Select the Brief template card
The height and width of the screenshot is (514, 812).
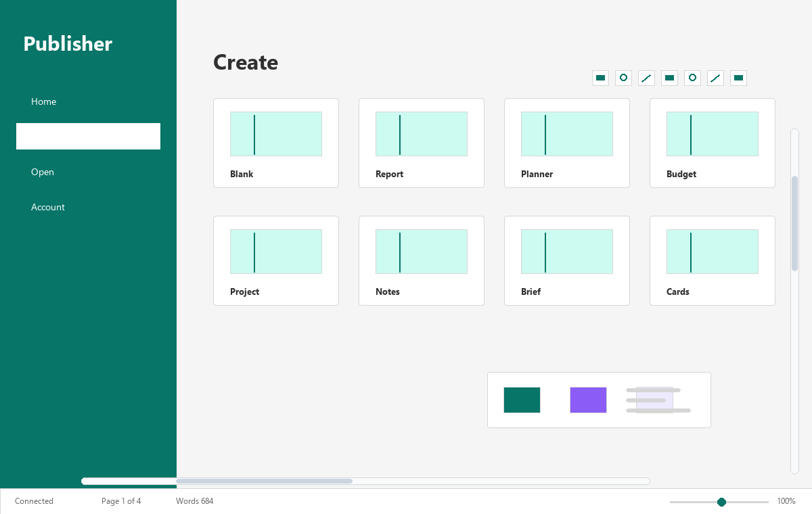pos(567,260)
